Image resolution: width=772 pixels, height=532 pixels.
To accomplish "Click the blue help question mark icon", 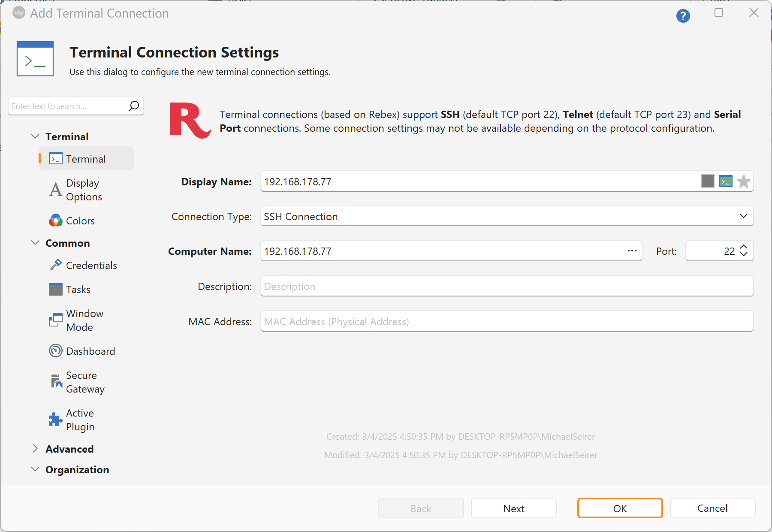I will coord(683,16).
